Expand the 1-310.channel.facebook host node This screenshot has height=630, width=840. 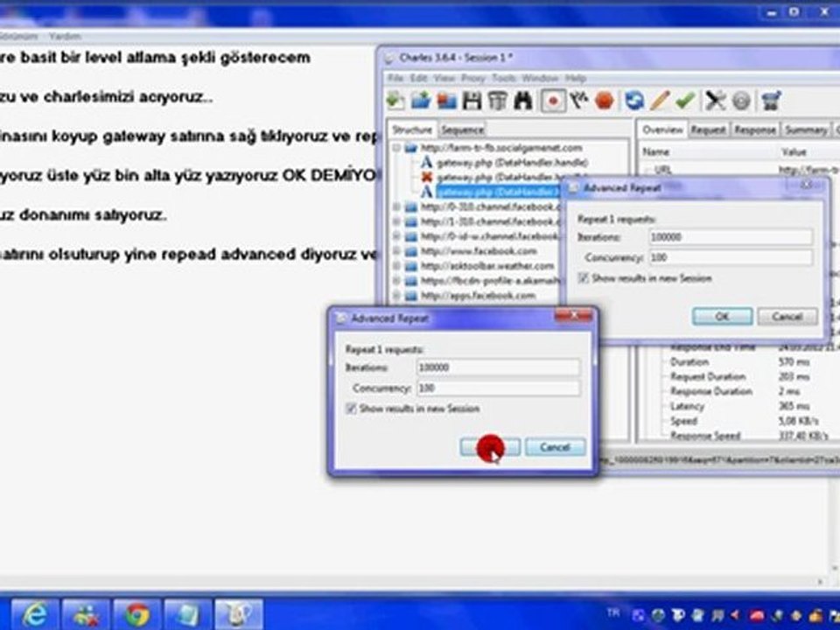(x=397, y=221)
